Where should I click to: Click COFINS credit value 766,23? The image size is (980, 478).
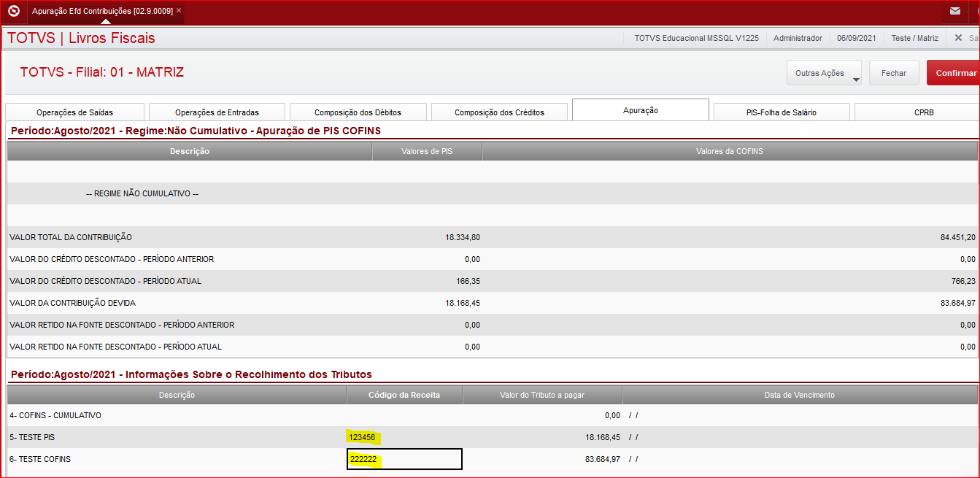tap(962, 281)
